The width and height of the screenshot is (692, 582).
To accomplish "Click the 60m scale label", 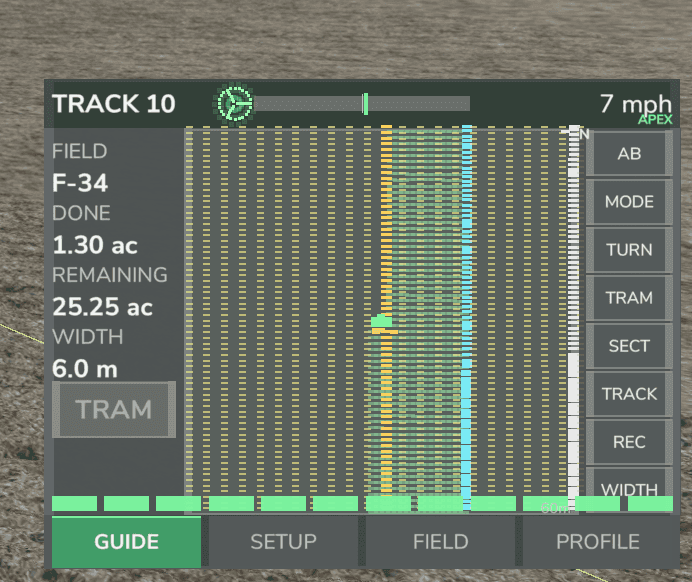I will tap(554, 508).
